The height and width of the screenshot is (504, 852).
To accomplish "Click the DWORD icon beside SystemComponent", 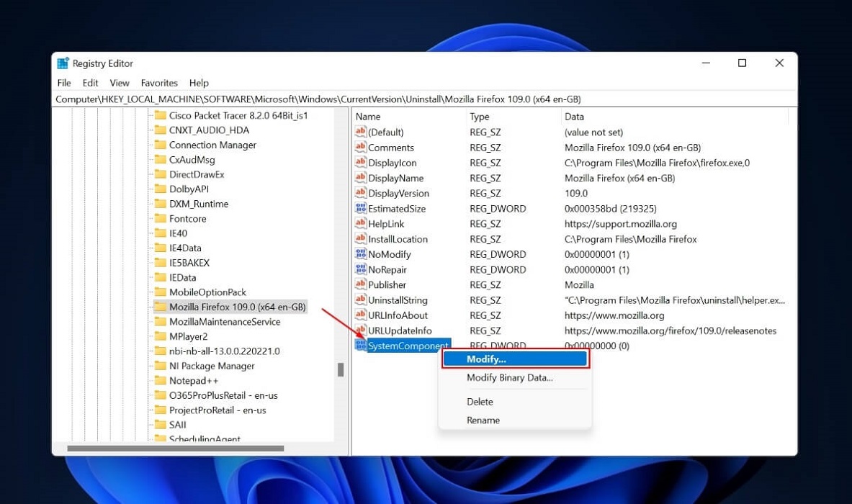I will coord(361,345).
